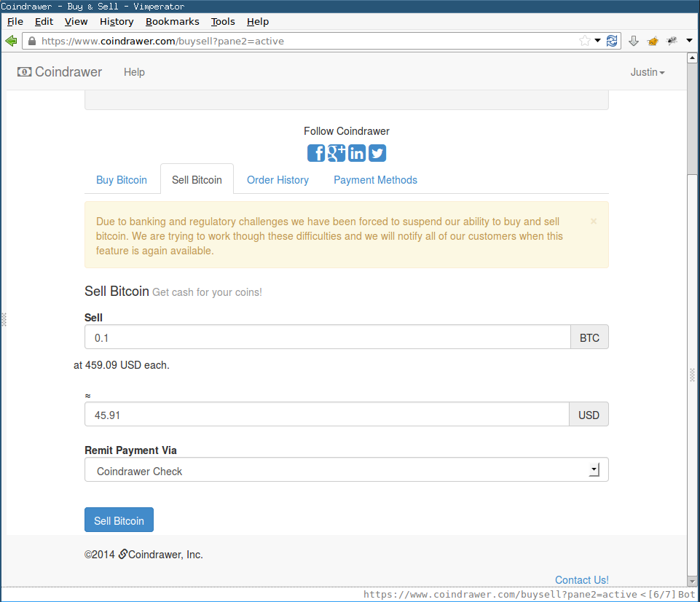The width and height of the screenshot is (700, 602).
Task: Open the Remit Payment Via dropdown
Action: coord(347,469)
